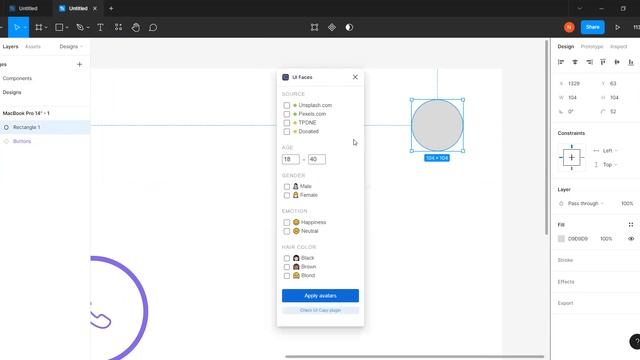640x360 pixels.
Task: Click the Align bottom icon
Action: (631, 62)
